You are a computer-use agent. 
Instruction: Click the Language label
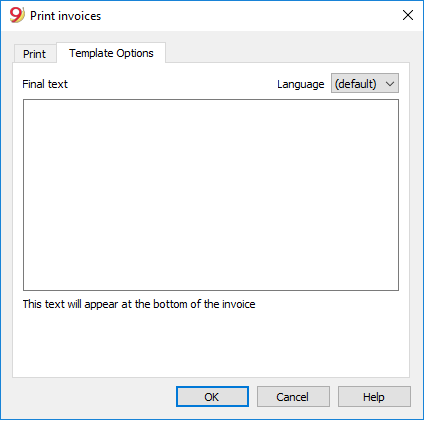[x=300, y=84]
